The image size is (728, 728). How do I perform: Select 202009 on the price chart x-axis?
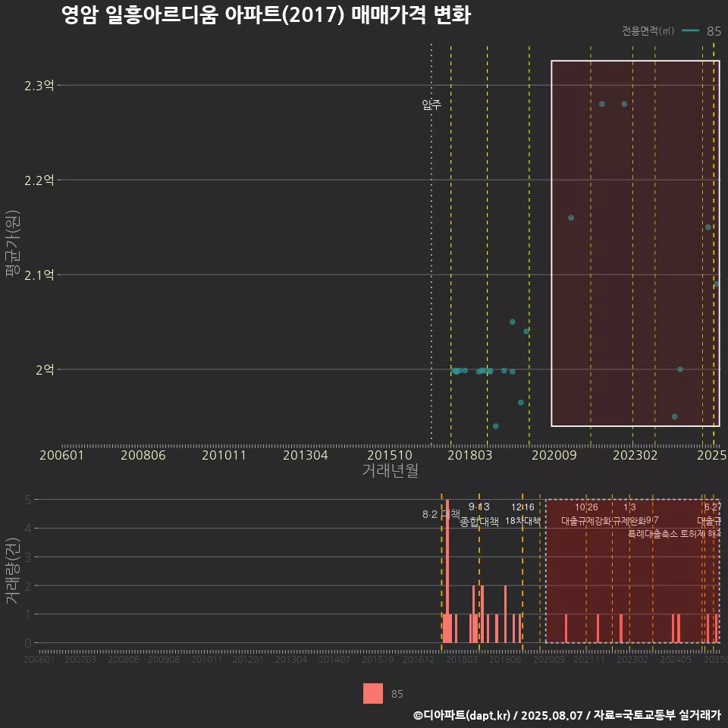(554, 455)
